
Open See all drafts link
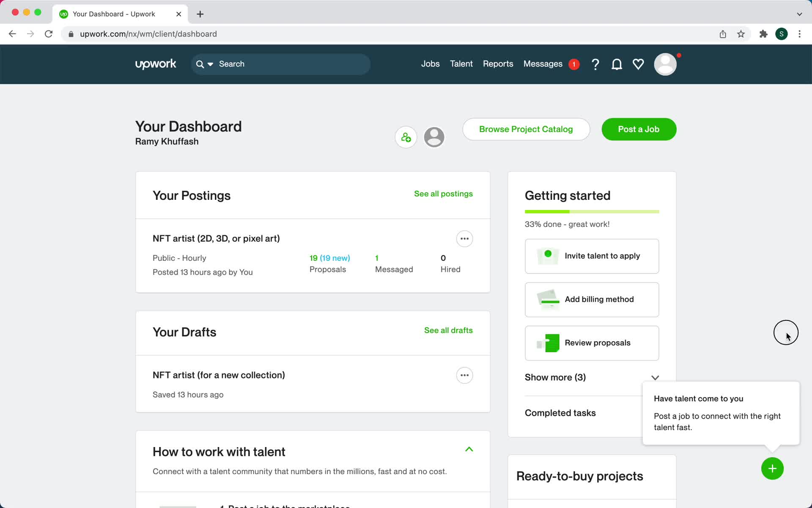[448, 330]
